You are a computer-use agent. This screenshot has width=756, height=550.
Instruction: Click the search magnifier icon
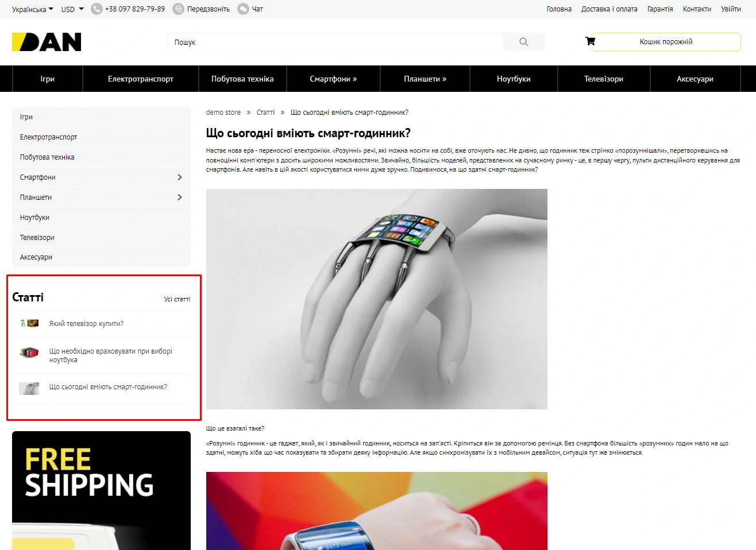click(523, 42)
